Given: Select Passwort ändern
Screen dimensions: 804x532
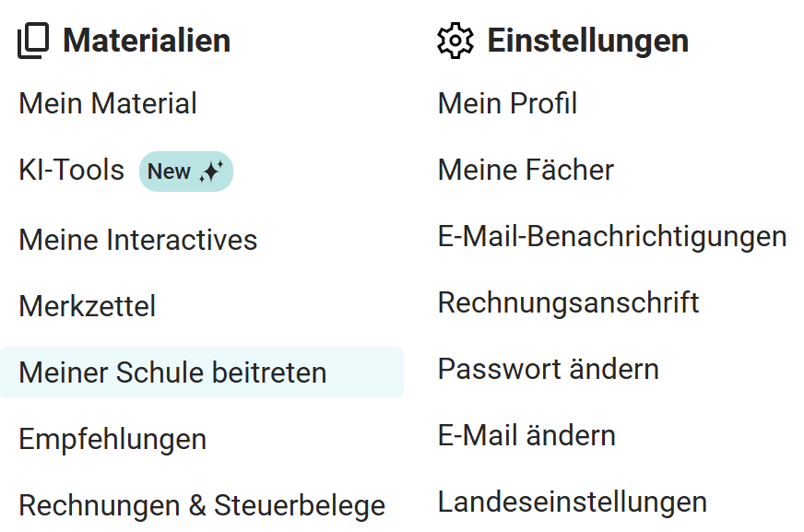Looking at the screenshot, I should (548, 369).
